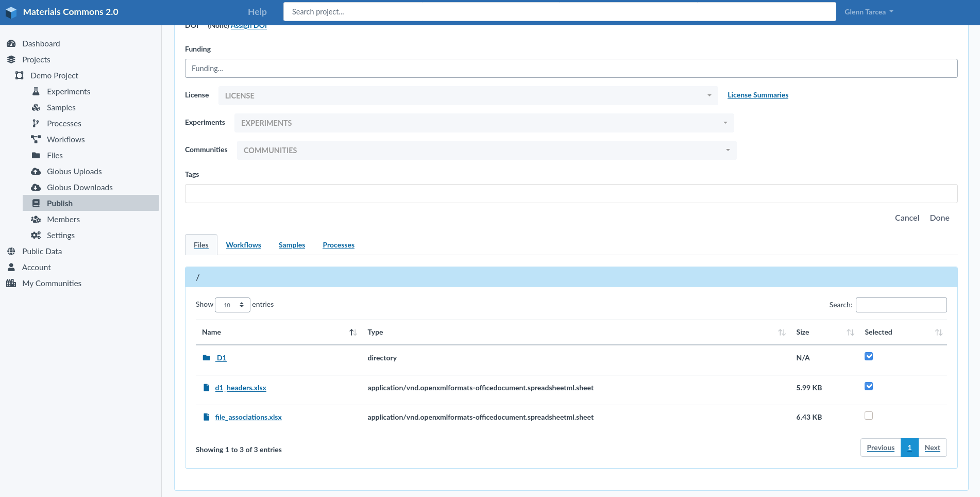Change the Show entries count dropdown
Viewport: 980px width, 497px height.
pyautogui.click(x=232, y=305)
